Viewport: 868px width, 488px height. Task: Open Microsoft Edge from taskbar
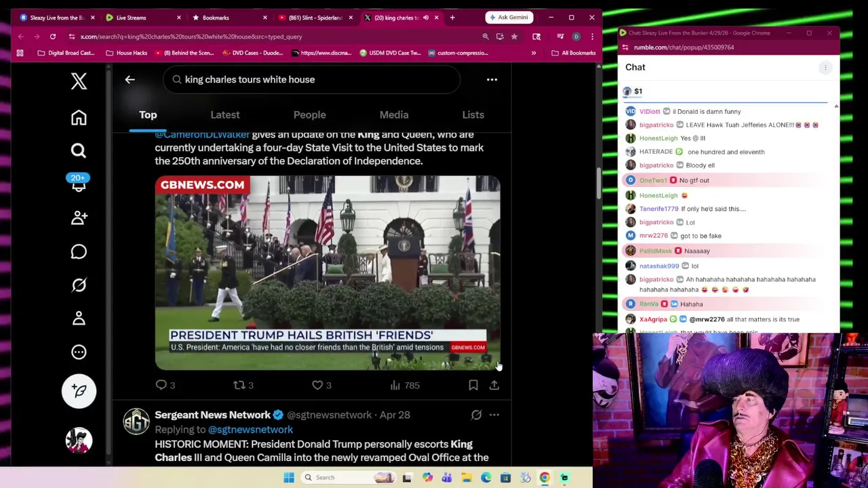(x=486, y=478)
